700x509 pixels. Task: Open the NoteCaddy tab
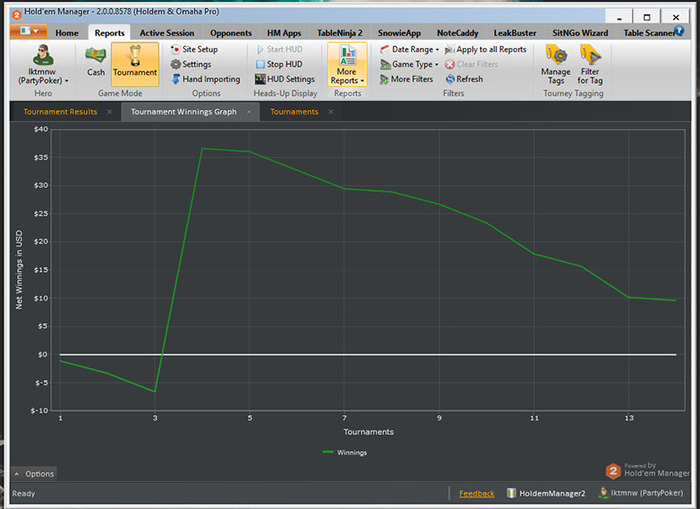pos(458,33)
